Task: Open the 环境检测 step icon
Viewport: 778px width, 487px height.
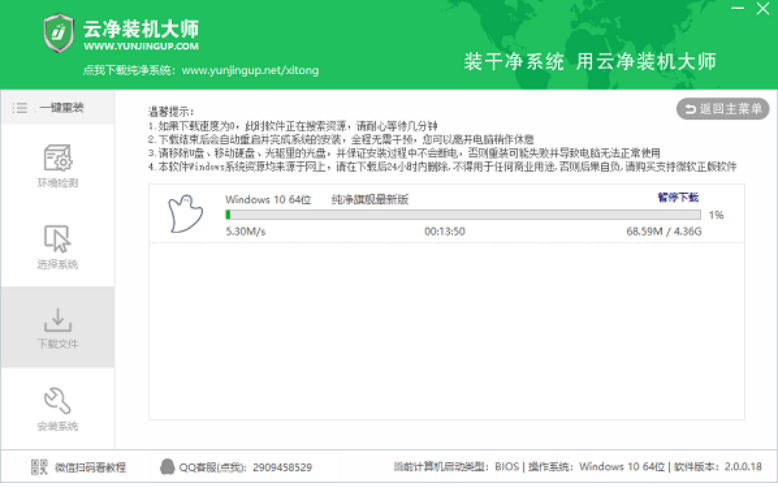Action: tap(58, 158)
